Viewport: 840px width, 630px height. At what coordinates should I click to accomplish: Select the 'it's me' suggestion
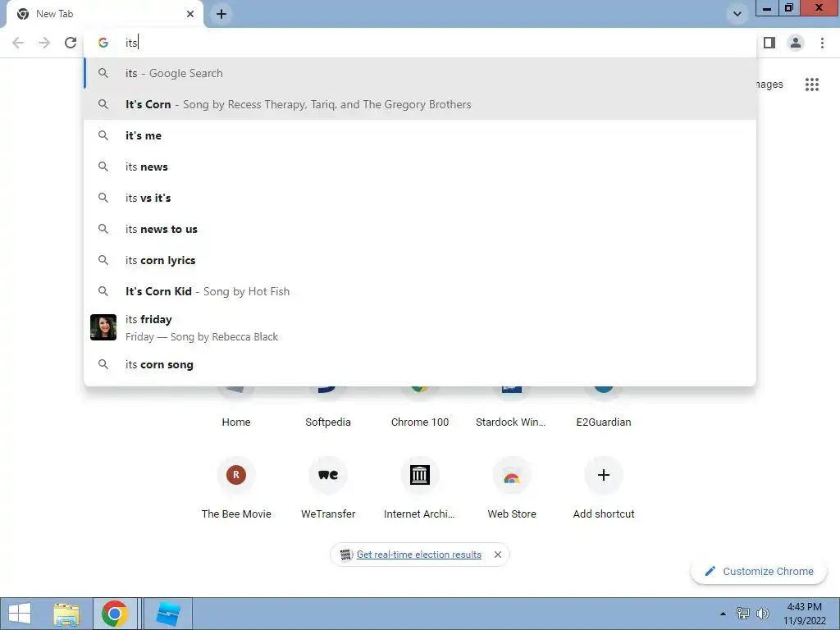point(420,135)
